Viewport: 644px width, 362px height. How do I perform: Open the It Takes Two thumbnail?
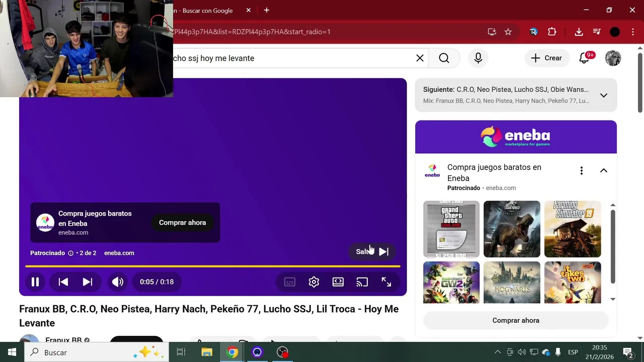(573, 283)
